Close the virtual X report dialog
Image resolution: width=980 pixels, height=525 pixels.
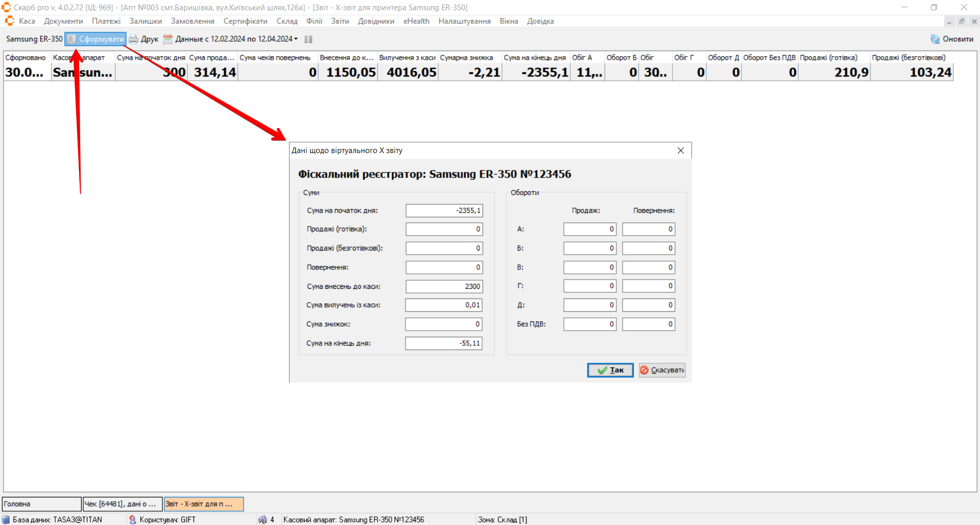click(680, 151)
